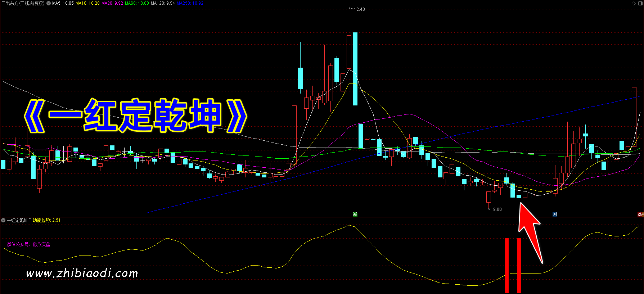The width and height of the screenshot is (644, 294).
Task: Click the blue 财 event marker
Action: click(555, 214)
